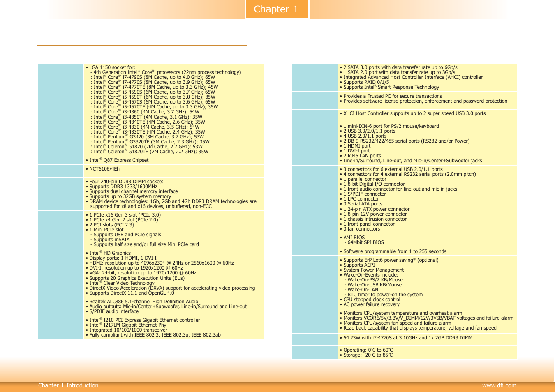
Task: Select 'Display ports: 1 HDMI, 1 DVI-I' line
Action: pyautogui.click(x=121, y=258)
